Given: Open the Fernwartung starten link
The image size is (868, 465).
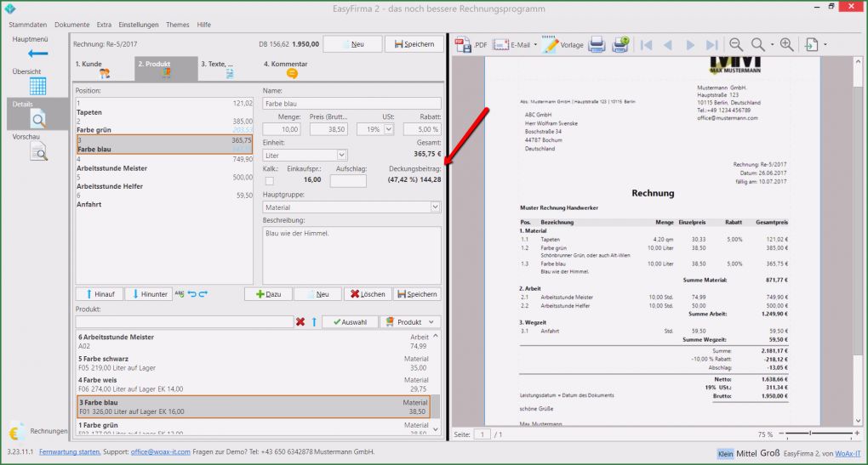Looking at the screenshot, I should pyautogui.click(x=69, y=452).
